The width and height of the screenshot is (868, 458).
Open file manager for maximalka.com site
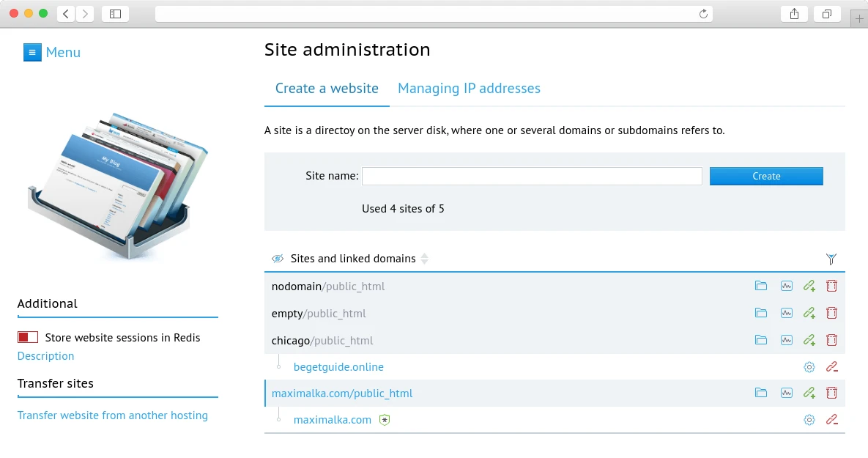760,393
